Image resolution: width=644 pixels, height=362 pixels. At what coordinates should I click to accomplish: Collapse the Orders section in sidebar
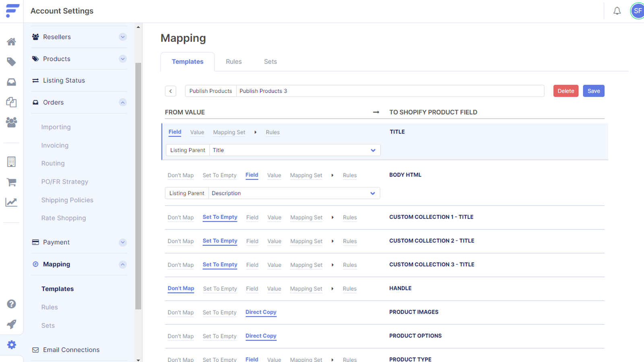tap(123, 102)
